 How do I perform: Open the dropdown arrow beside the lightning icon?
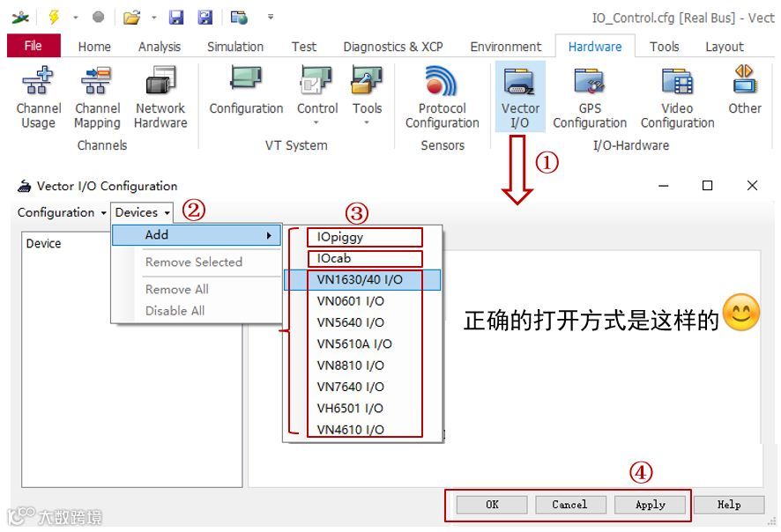76,18
